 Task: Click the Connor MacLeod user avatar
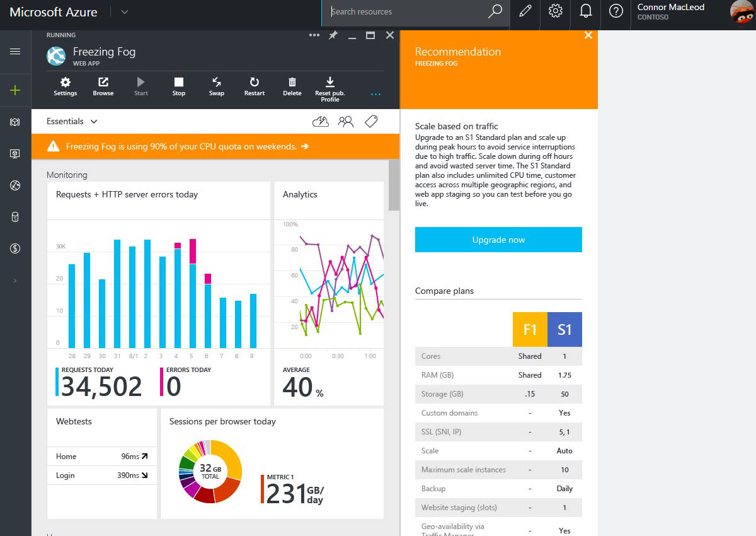click(742, 13)
